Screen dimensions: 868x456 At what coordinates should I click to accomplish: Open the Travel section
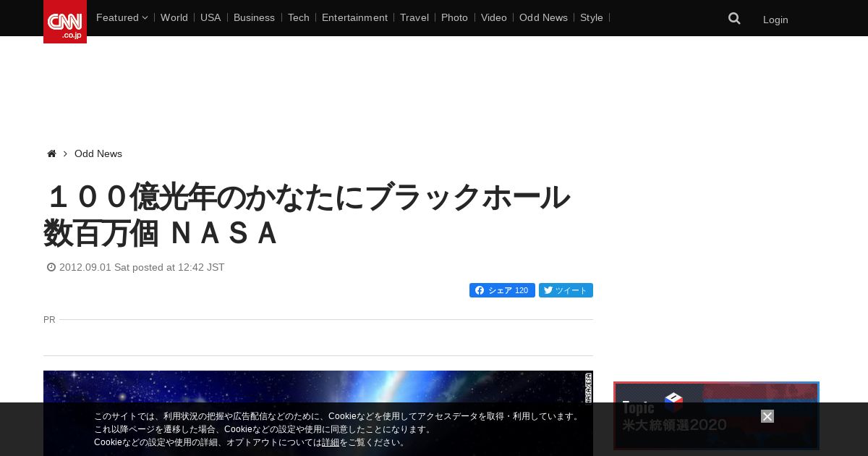(414, 17)
